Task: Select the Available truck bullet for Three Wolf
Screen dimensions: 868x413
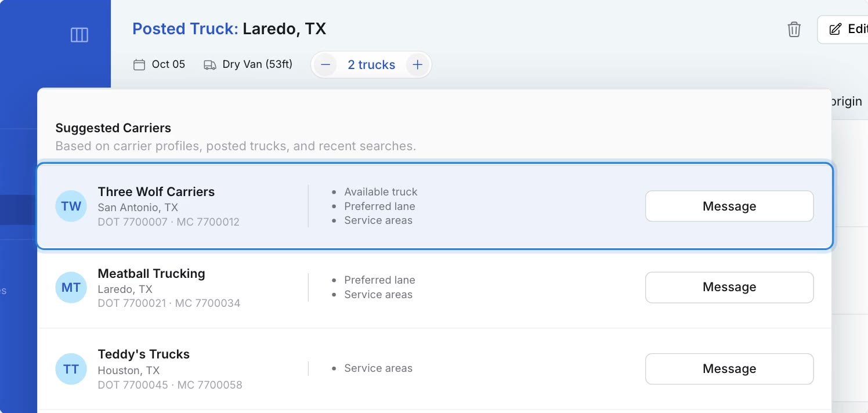Action: point(381,192)
